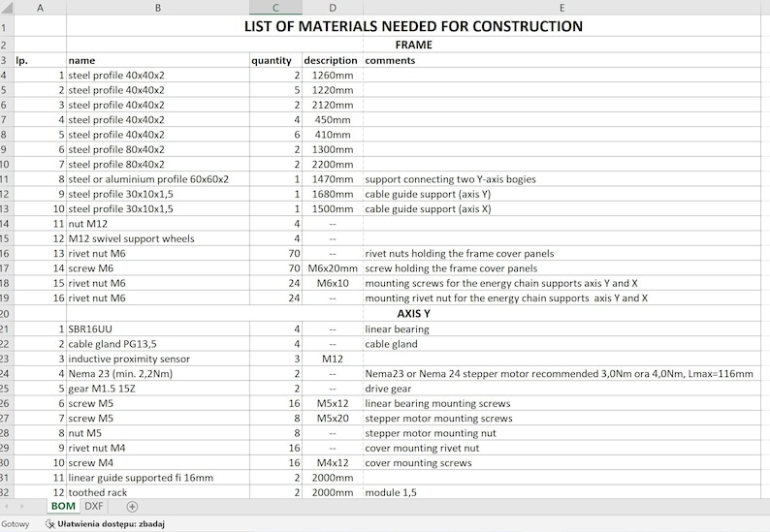Select cell 'nut M12'
This screenshot has width=770, height=532.
pos(158,224)
